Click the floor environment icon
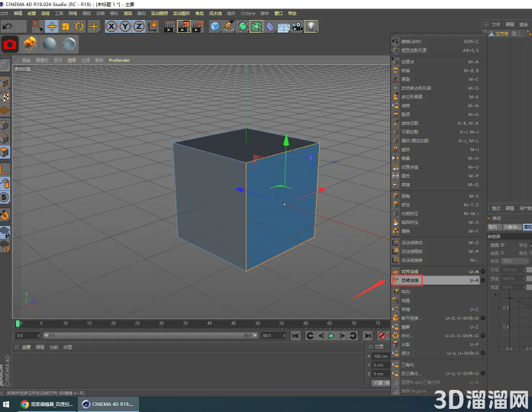The height and width of the screenshot is (412, 532). [x=284, y=27]
